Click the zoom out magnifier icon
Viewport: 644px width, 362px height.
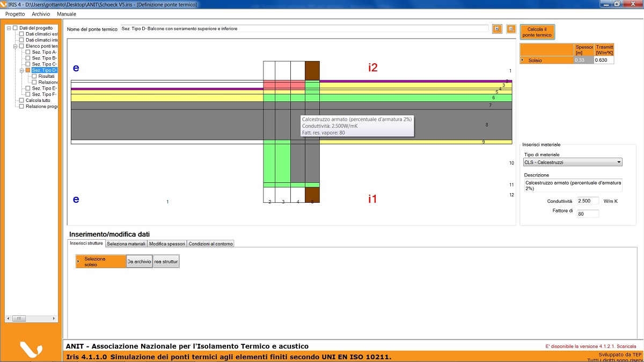511,29
